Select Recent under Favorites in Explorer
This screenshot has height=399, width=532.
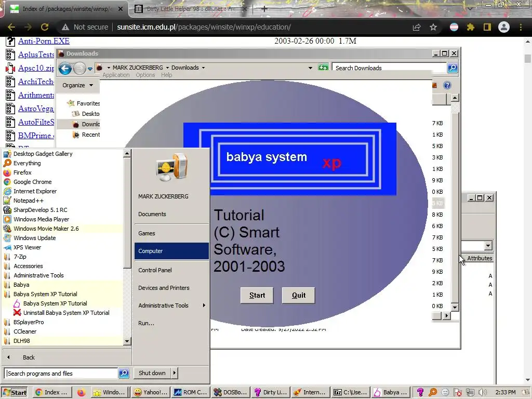point(86,135)
